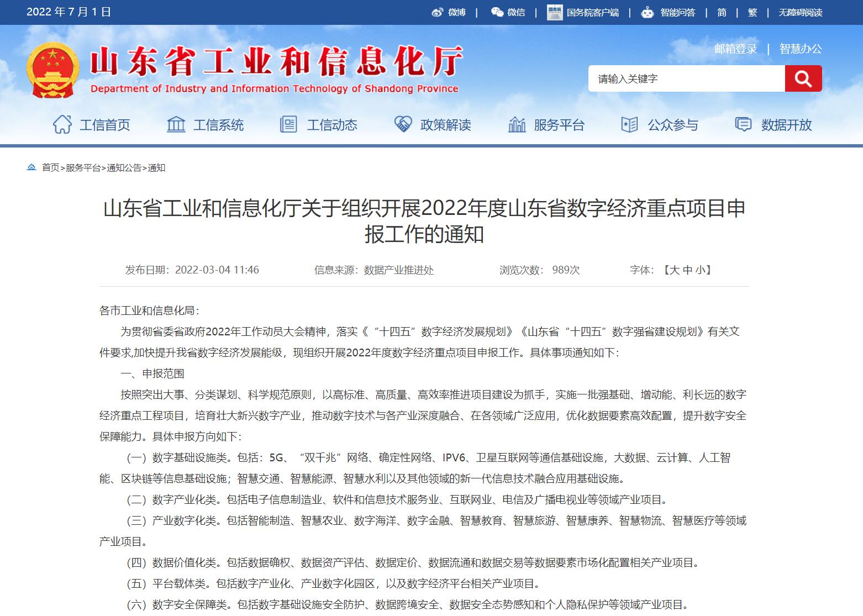Click the house icon beside 工信首页
863x616 pixels.
[62, 125]
